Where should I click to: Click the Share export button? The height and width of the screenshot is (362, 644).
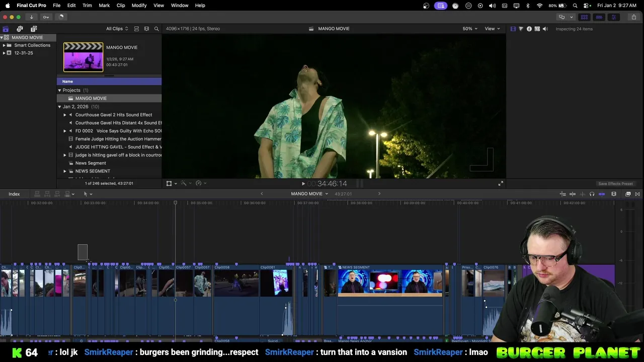pos(633,17)
